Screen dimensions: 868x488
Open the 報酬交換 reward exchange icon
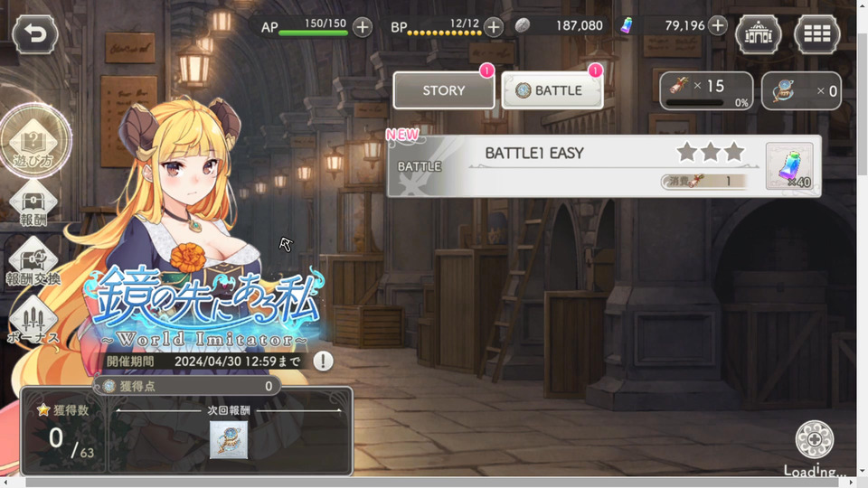(33, 262)
